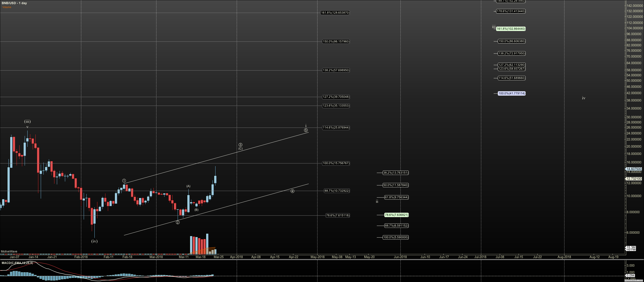
Task: Click the (B) wave label
Action: [x=196, y=210]
